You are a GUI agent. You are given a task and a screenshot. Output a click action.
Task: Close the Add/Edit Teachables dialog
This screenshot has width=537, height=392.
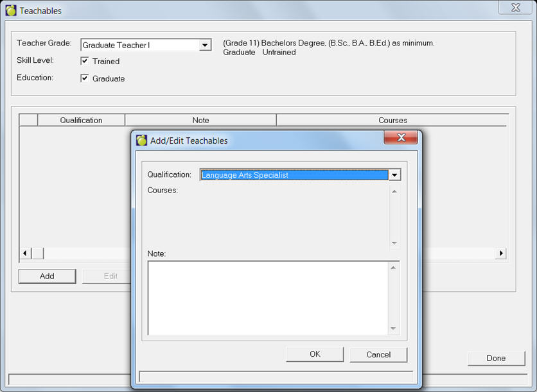click(x=401, y=138)
